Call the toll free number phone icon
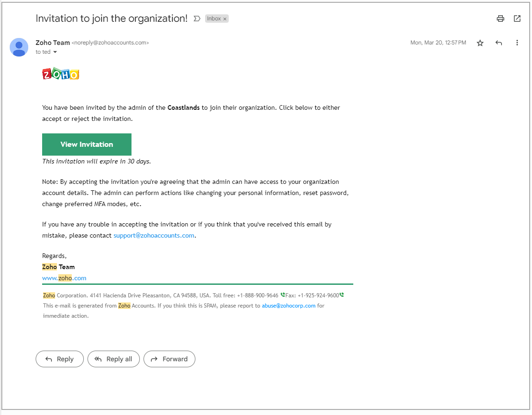The height and width of the screenshot is (415, 532). pyautogui.click(x=283, y=295)
